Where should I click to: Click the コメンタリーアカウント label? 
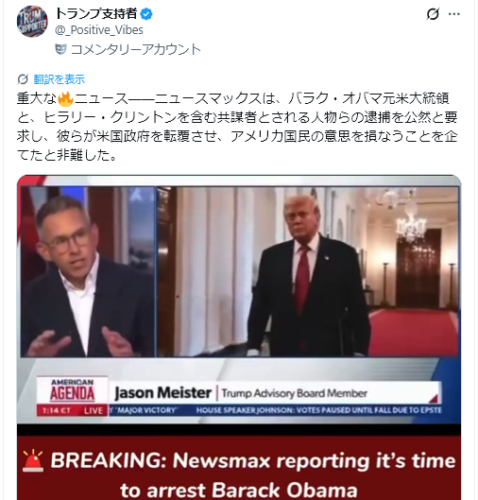pyautogui.click(x=136, y=49)
